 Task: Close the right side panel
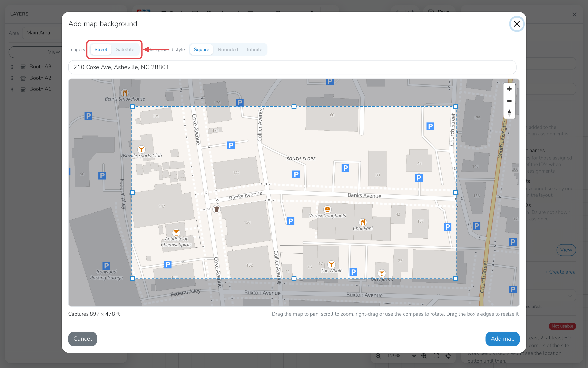[x=574, y=15]
